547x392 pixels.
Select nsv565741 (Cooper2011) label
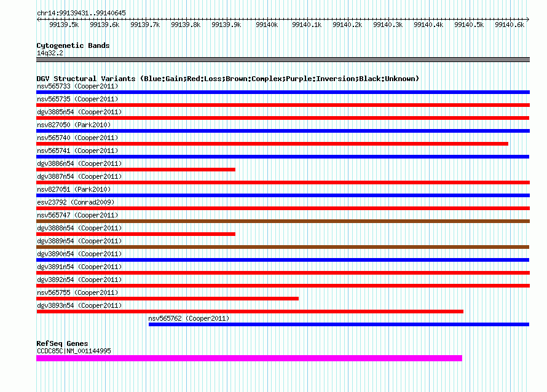[x=77, y=151]
